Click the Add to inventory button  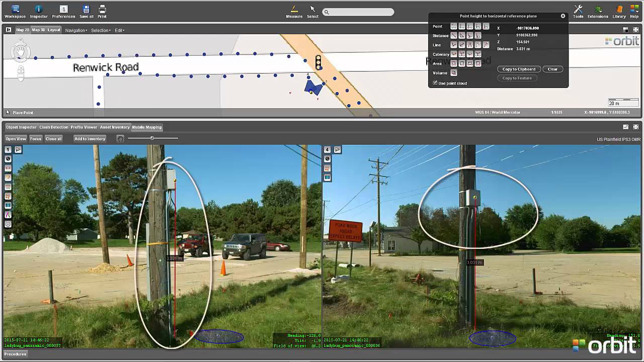click(x=90, y=139)
